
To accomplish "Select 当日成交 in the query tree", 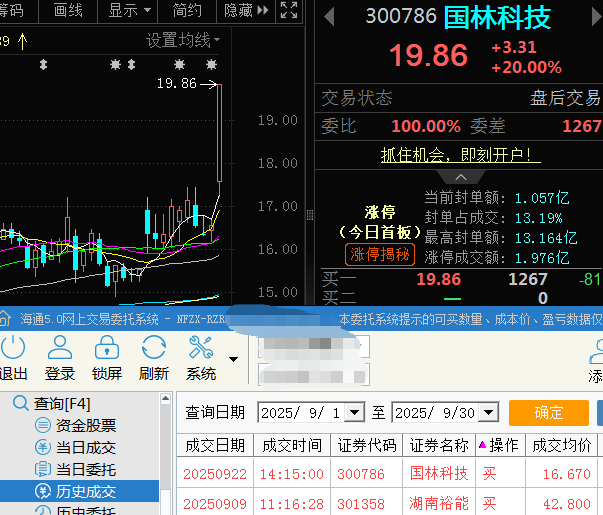I will click(x=75, y=447).
